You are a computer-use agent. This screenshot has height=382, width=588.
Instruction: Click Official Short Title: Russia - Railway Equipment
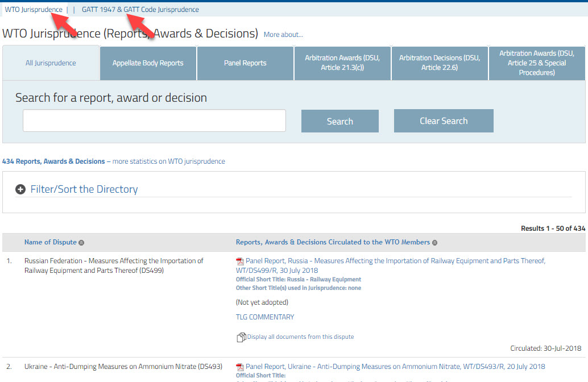click(x=299, y=279)
